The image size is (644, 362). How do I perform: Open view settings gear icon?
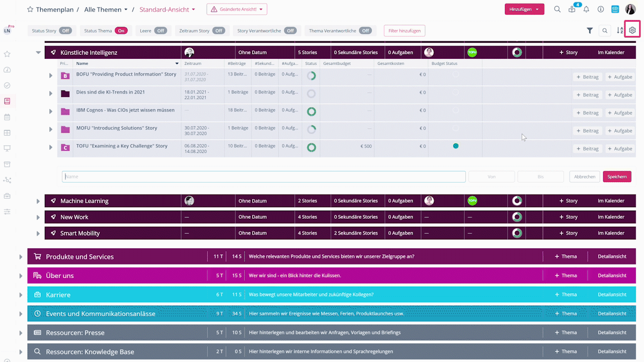pos(632,31)
